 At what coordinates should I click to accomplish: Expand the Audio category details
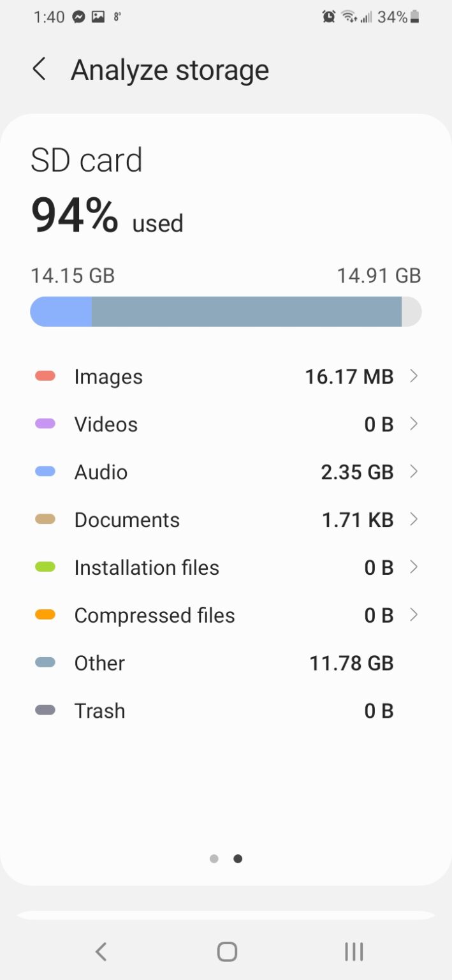(x=414, y=472)
